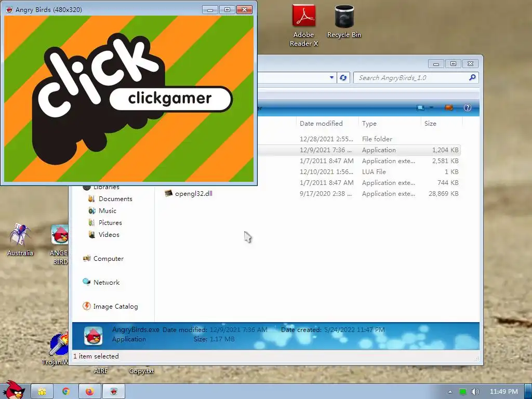Screen dimensions: 532x399
Task: Select the Angry Birds desktop shortcut icon
Action: [x=60, y=244]
